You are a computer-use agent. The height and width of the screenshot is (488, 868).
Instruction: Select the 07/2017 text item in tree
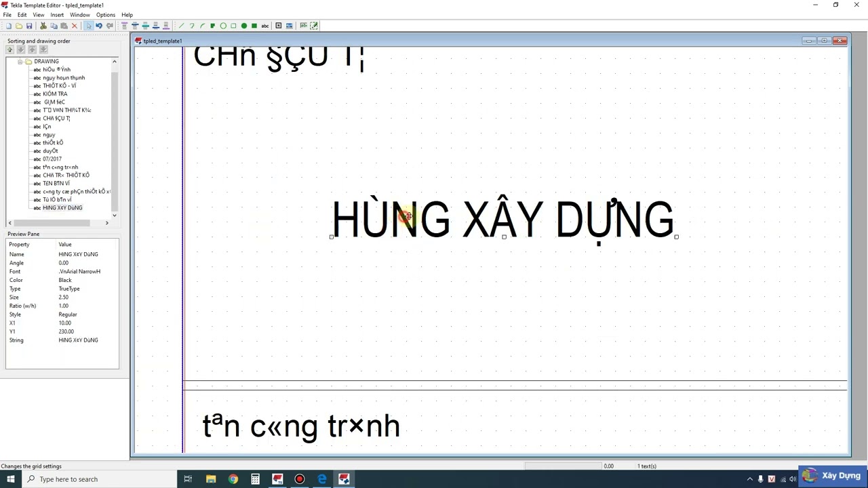click(x=52, y=159)
